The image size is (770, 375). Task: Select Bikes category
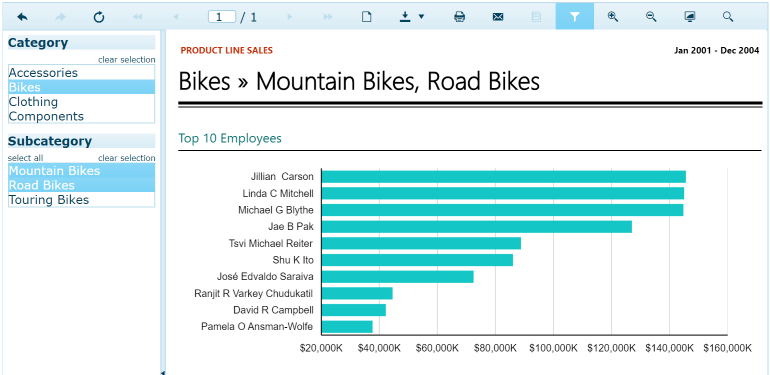click(x=82, y=87)
